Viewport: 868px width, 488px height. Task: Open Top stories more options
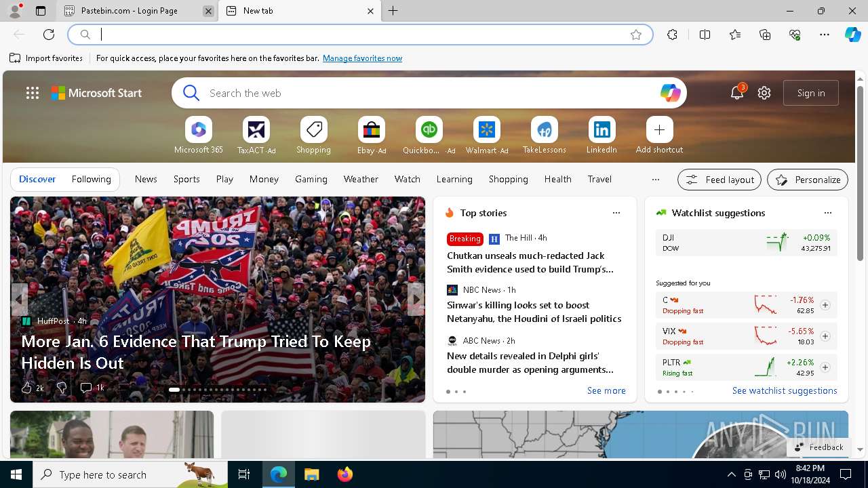coord(616,213)
